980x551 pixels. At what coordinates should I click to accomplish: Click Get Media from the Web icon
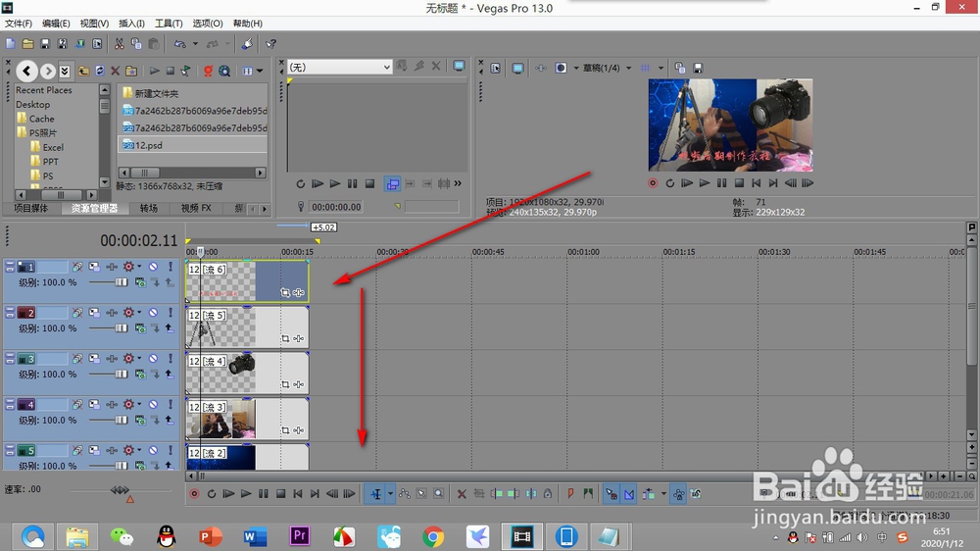tap(224, 71)
